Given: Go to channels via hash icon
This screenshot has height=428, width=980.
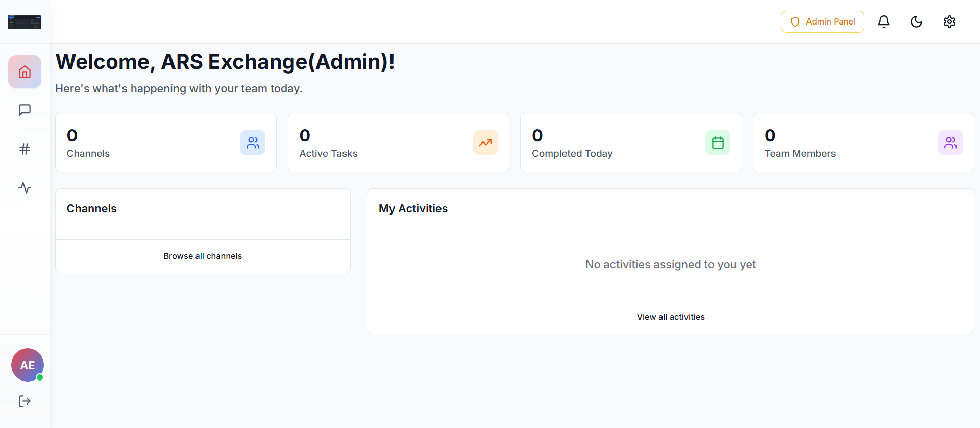Looking at the screenshot, I should pos(24,149).
